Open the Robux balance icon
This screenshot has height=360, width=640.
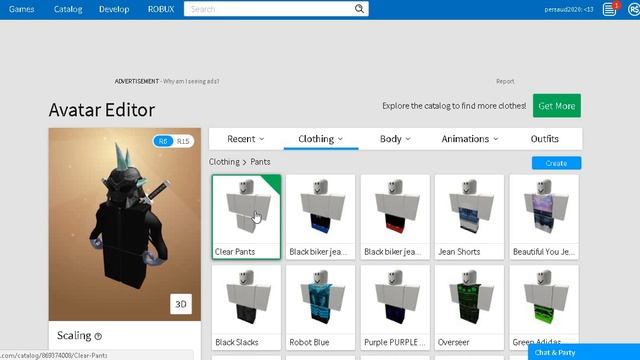(x=634, y=9)
